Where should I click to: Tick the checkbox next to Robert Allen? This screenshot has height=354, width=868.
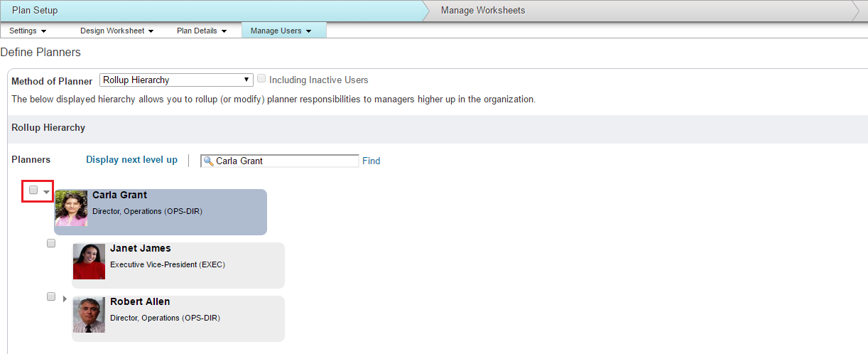point(51,296)
